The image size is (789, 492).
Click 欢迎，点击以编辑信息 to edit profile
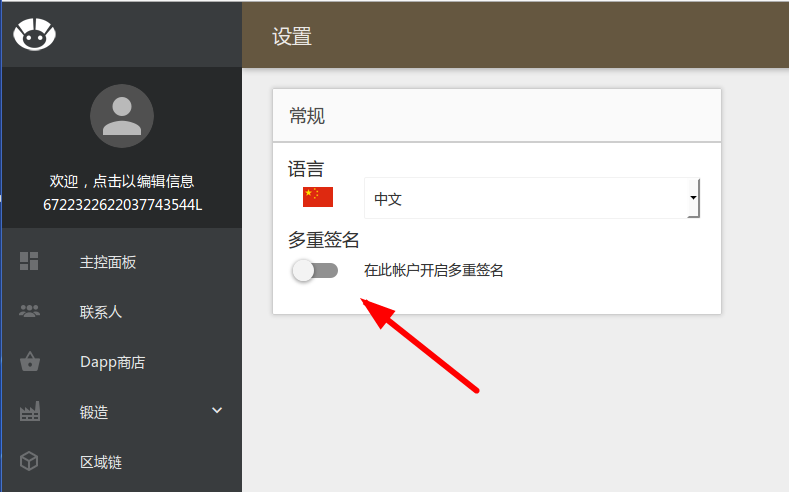tap(122, 181)
